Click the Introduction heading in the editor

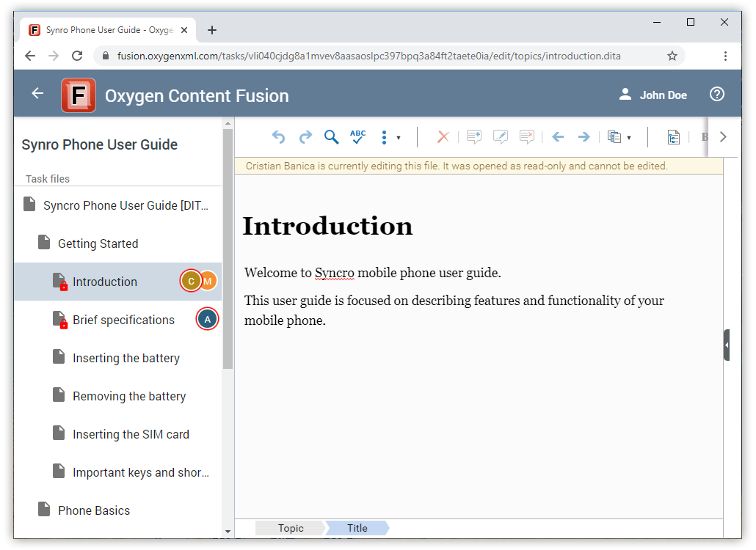point(328,226)
